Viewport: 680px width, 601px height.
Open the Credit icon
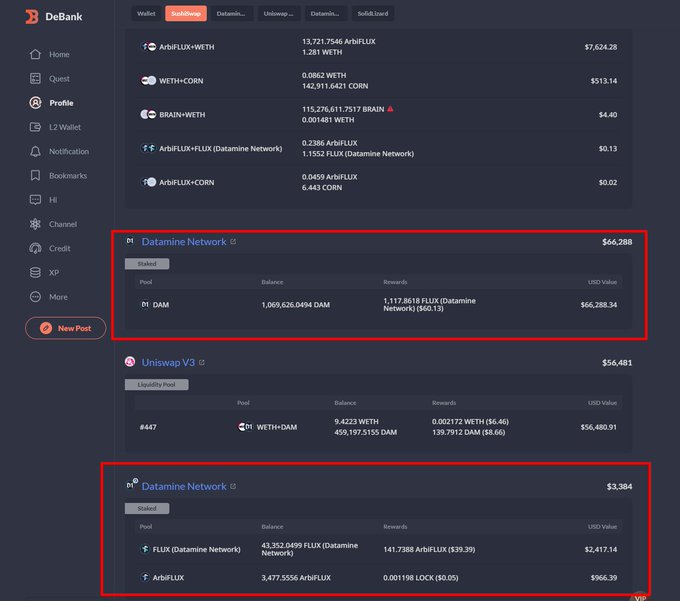pyautogui.click(x=35, y=248)
